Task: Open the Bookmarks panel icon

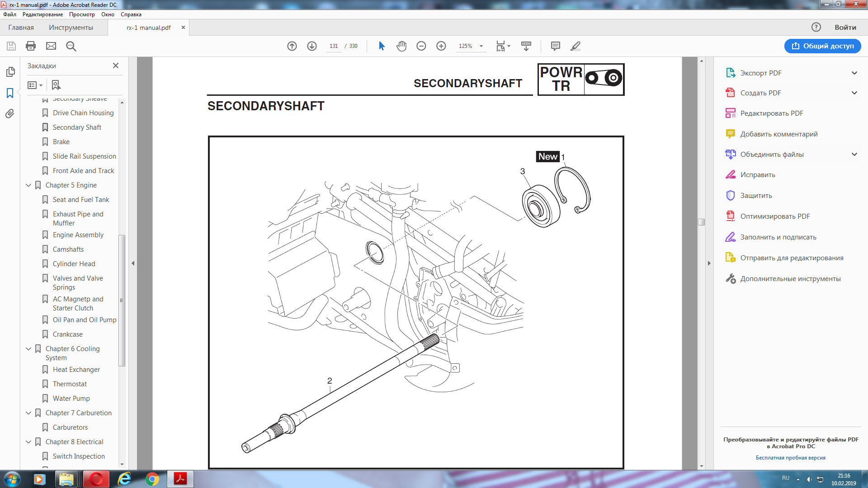Action: pos(10,93)
